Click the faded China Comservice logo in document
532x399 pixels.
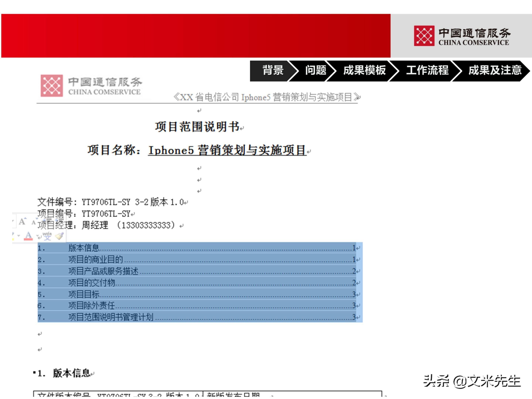(x=91, y=86)
